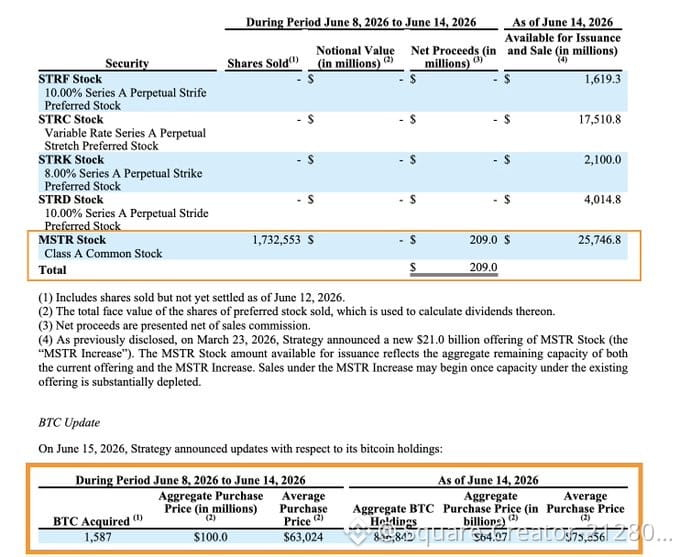Select "209.0" net proceeds in MSTR row

tap(483, 240)
